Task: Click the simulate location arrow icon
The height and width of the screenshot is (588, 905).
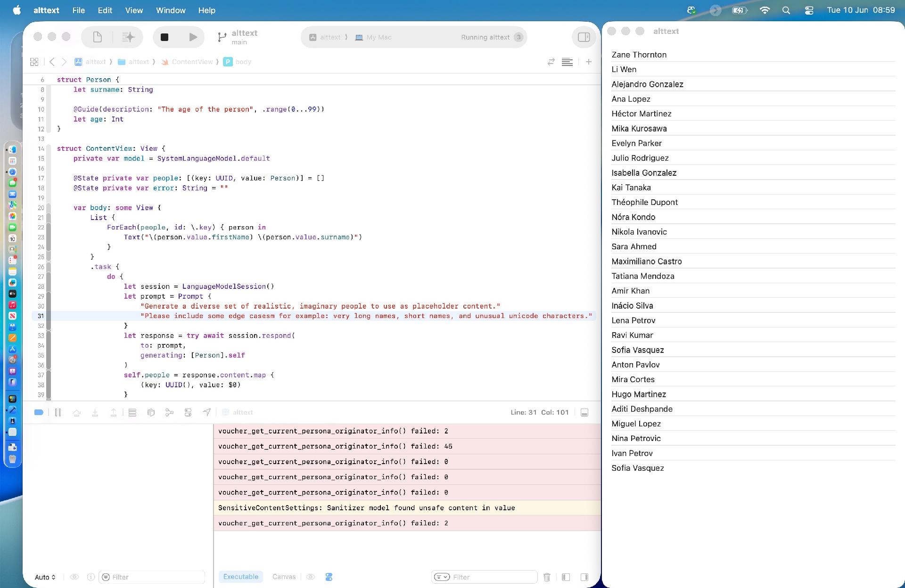Action: tap(206, 412)
